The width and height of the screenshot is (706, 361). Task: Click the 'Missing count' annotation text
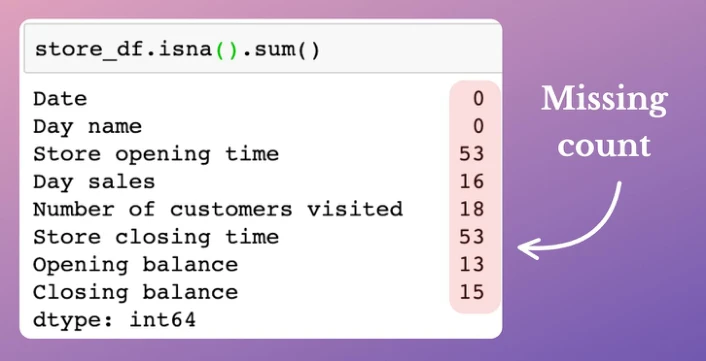pyautogui.click(x=604, y=122)
